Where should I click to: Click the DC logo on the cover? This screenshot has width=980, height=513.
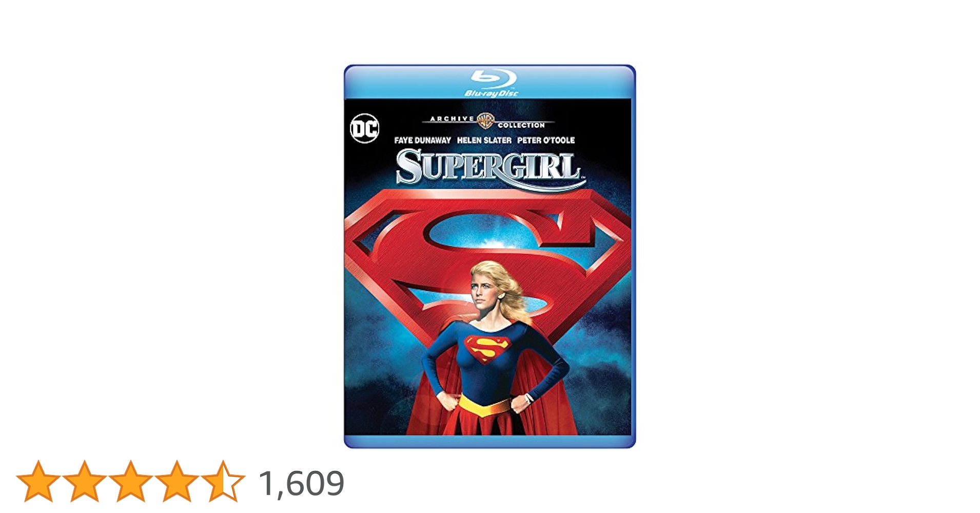pyautogui.click(x=364, y=128)
